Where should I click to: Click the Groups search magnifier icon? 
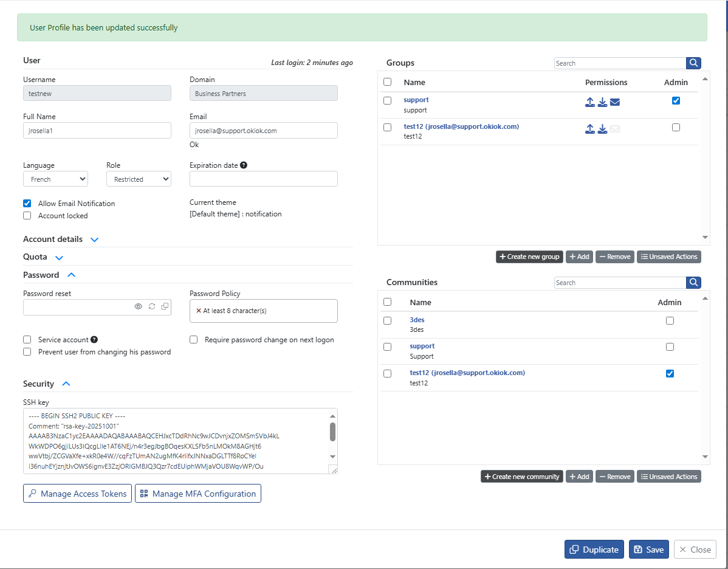[693, 63]
